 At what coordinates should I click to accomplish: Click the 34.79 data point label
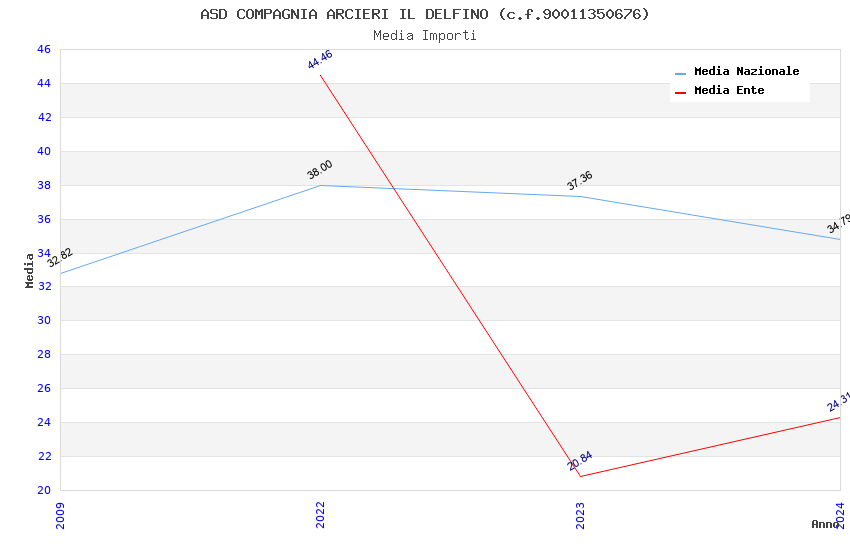[838, 224]
